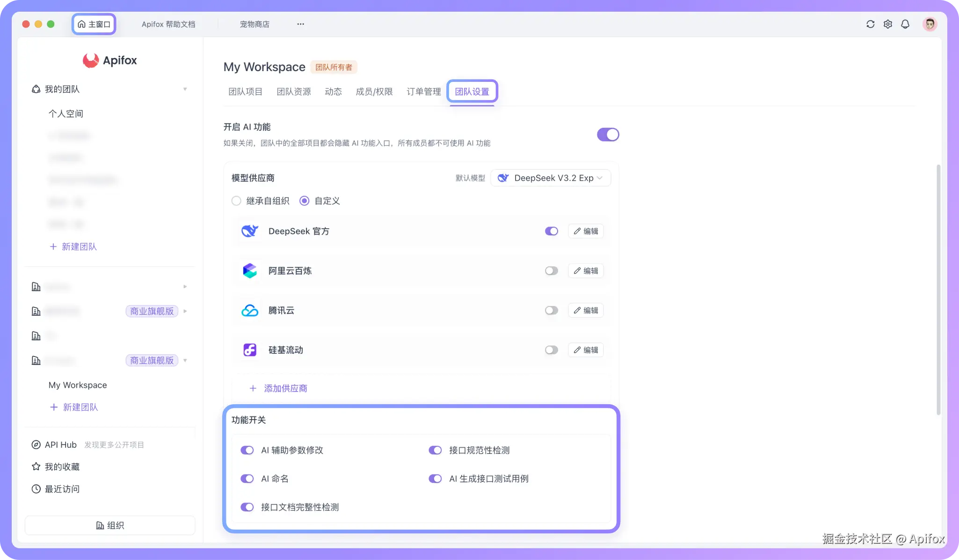The height and width of the screenshot is (560, 959).
Task: Open settings gear icon in top bar
Action: coord(887,24)
